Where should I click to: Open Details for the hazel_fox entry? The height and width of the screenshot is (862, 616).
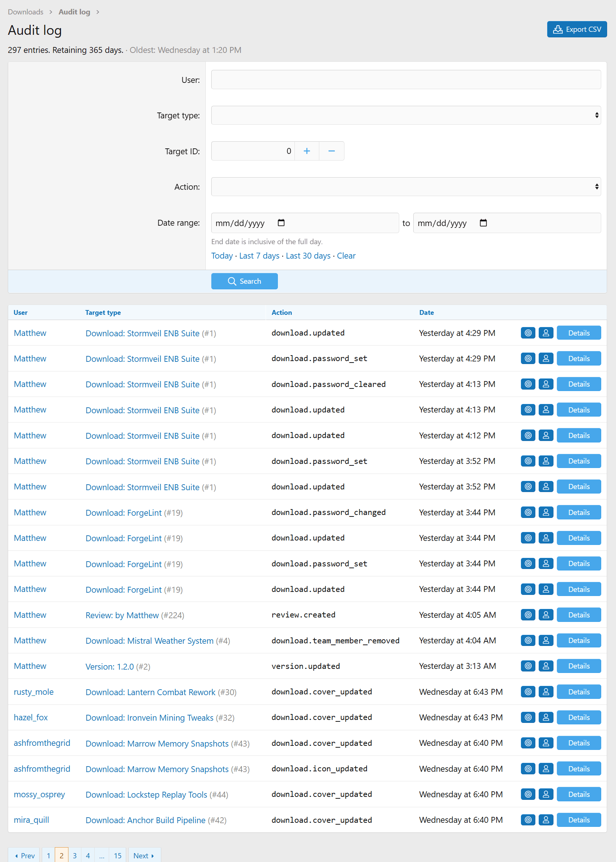[579, 717]
